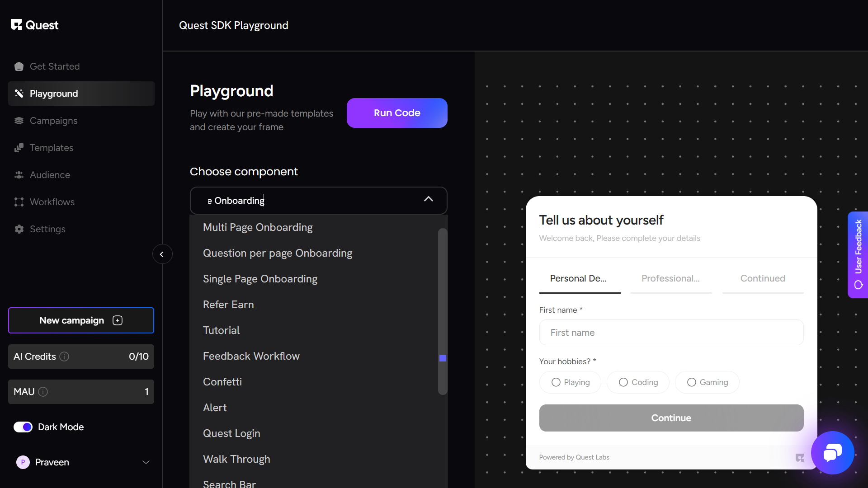
Task: Click the MAU info icon
Action: click(43, 392)
